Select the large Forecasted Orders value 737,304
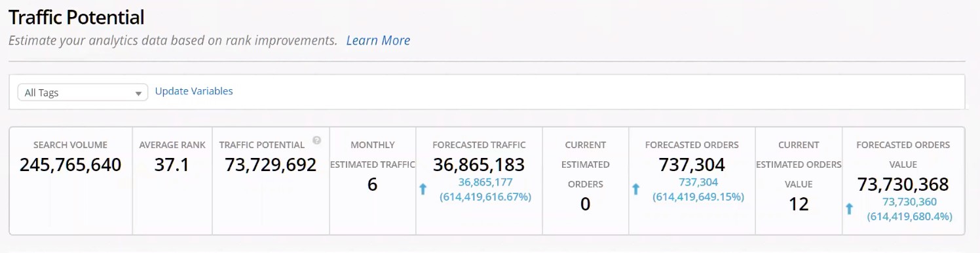The width and height of the screenshot is (980, 253). pyautogui.click(x=692, y=165)
